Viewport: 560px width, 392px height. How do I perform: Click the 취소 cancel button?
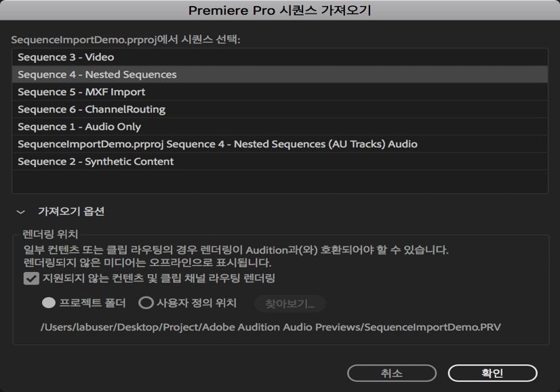point(391,373)
